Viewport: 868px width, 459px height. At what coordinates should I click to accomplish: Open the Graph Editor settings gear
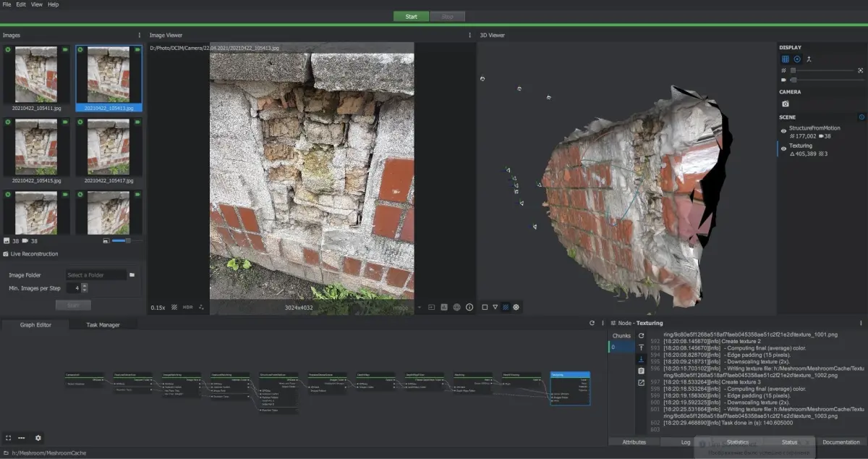(x=38, y=438)
